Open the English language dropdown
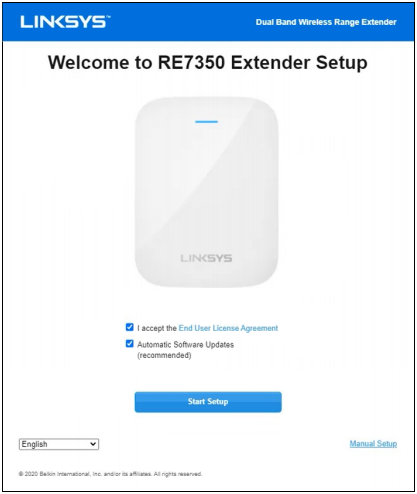 pos(59,444)
